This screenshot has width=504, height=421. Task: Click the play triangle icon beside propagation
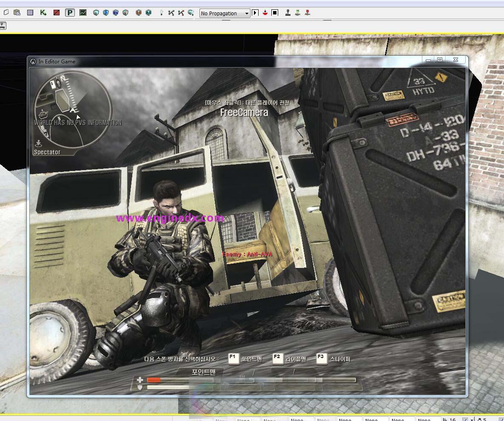coord(255,12)
